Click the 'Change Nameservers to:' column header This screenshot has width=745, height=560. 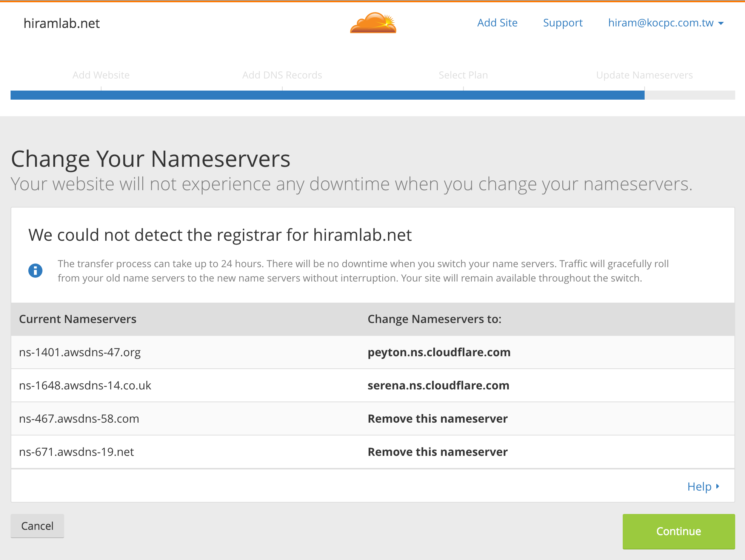click(x=435, y=319)
